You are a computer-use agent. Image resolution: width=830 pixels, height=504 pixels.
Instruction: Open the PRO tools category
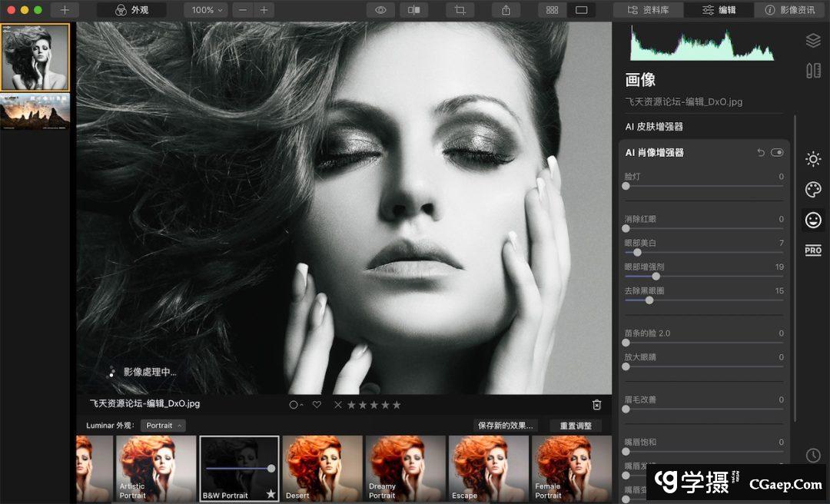click(x=812, y=250)
